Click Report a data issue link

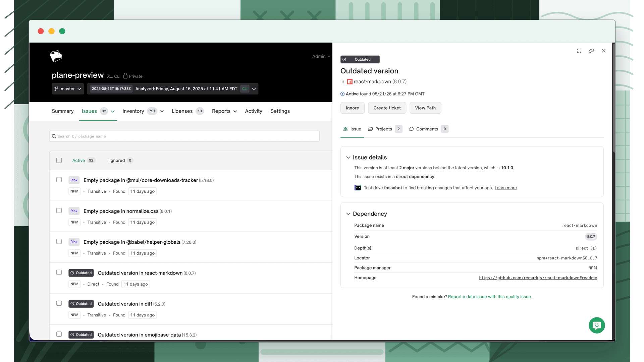pyautogui.click(x=490, y=297)
